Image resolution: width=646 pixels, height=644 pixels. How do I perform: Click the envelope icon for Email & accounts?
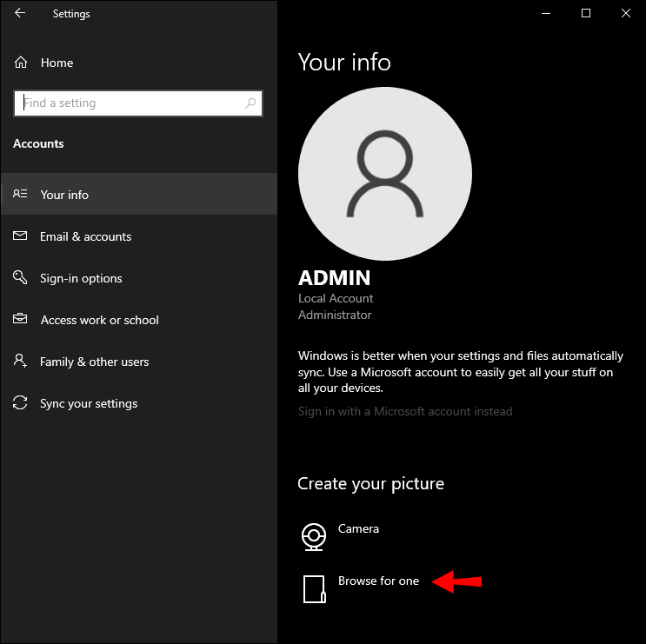(21, 236)
